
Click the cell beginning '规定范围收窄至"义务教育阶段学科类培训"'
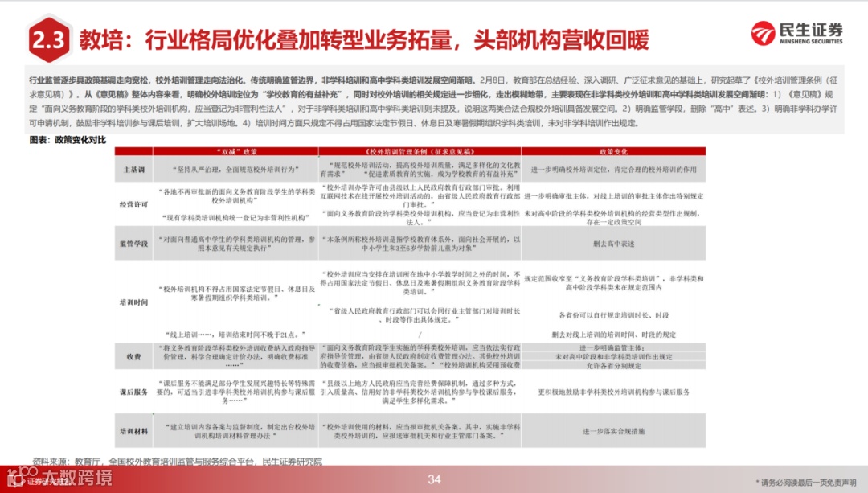coord(613,282)
